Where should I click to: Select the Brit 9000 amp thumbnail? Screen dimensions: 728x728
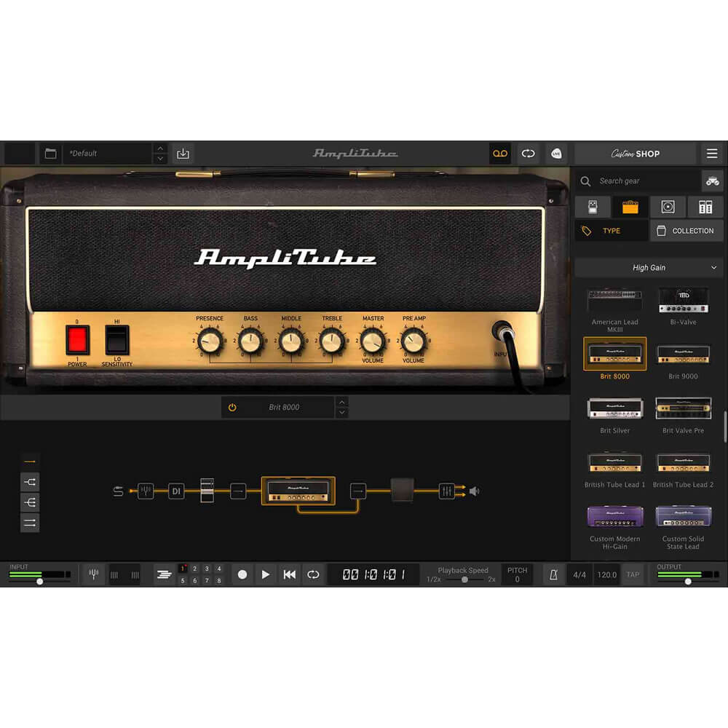[x=683, y=355]
